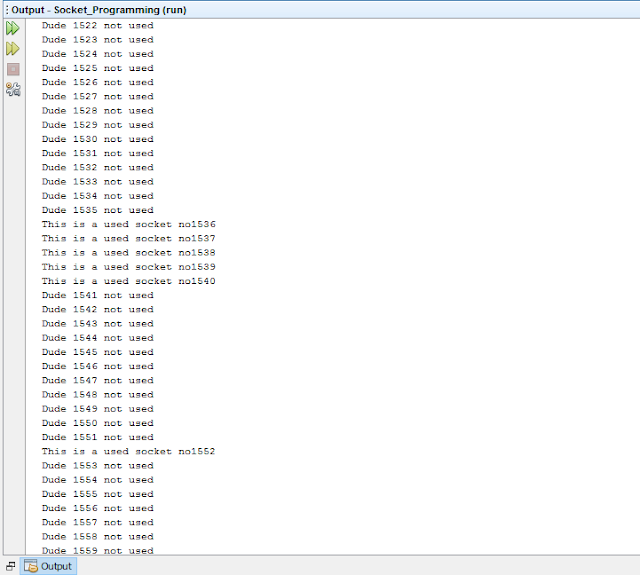
Task: Click 'This is a used socket no1540'
Action: coord(129,281)
